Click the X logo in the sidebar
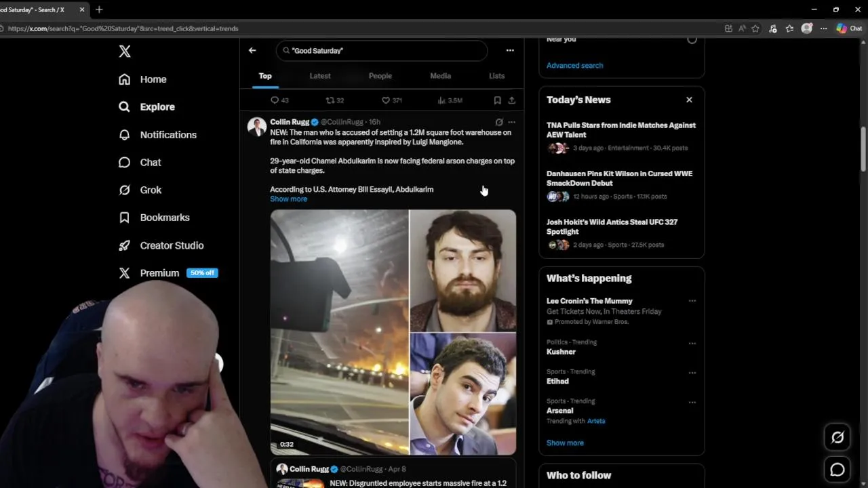This screenshot has width=868, height=488. click(125, 52)
